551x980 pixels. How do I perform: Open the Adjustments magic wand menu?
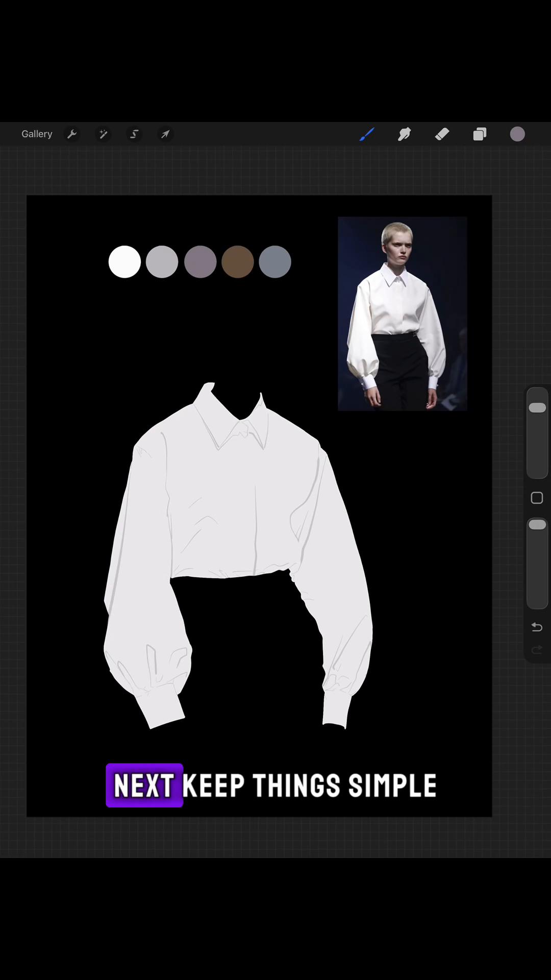[103, 134]
